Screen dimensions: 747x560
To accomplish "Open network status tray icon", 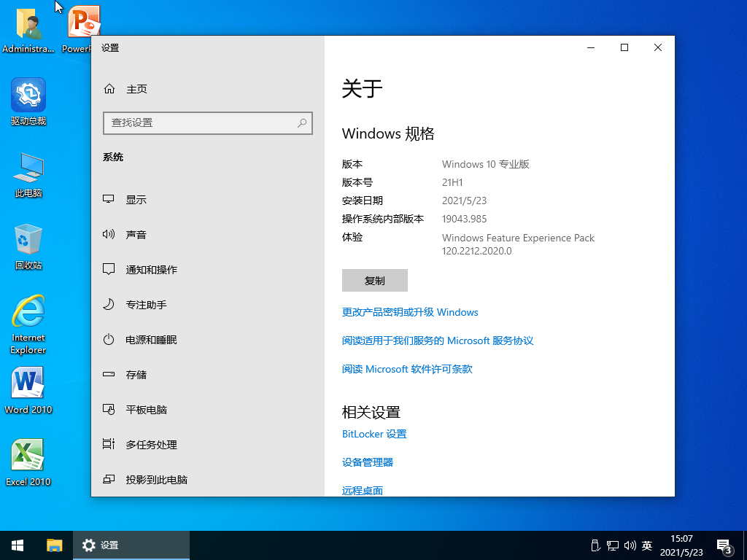I will (x=613, y=545).
